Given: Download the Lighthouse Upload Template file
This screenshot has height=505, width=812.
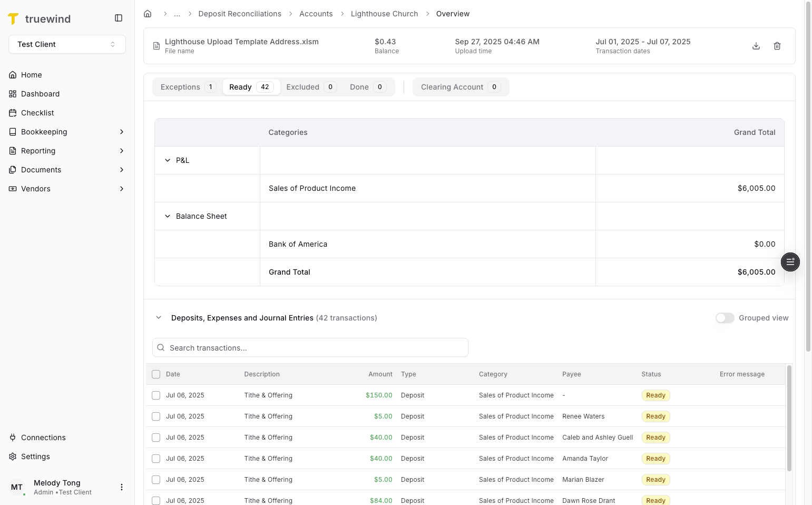Looking at the screenshot, I should pos(756,46).
